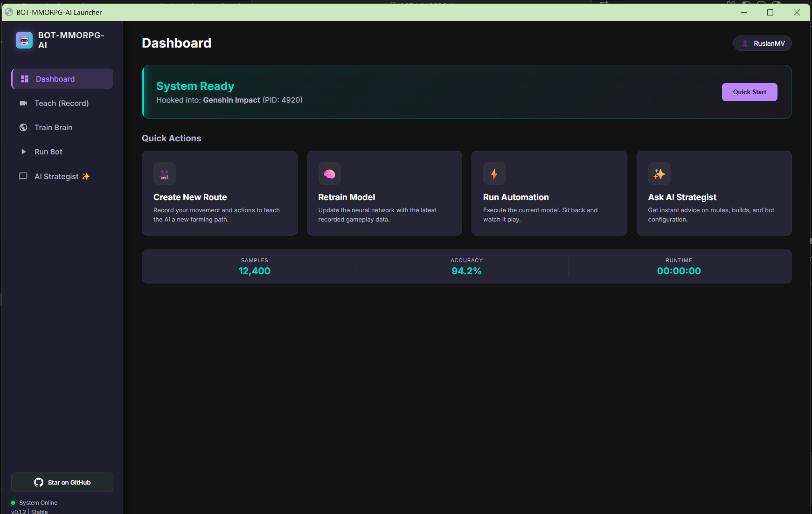
Task: Click the chat bubble icon beside AI Strategist
Action: click(23, 176)
